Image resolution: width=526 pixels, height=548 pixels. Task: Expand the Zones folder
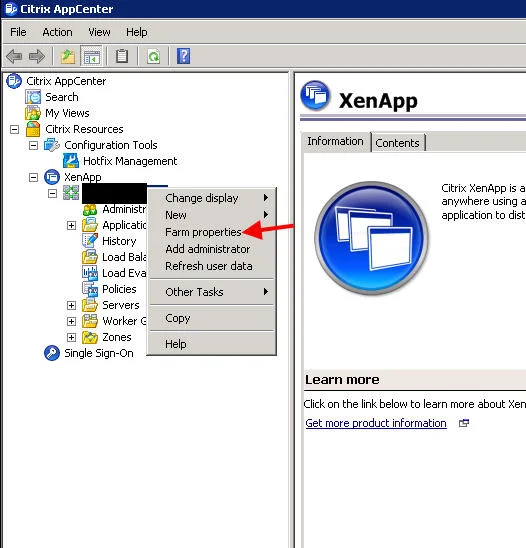pyautogui.click(x=71, y=337)
